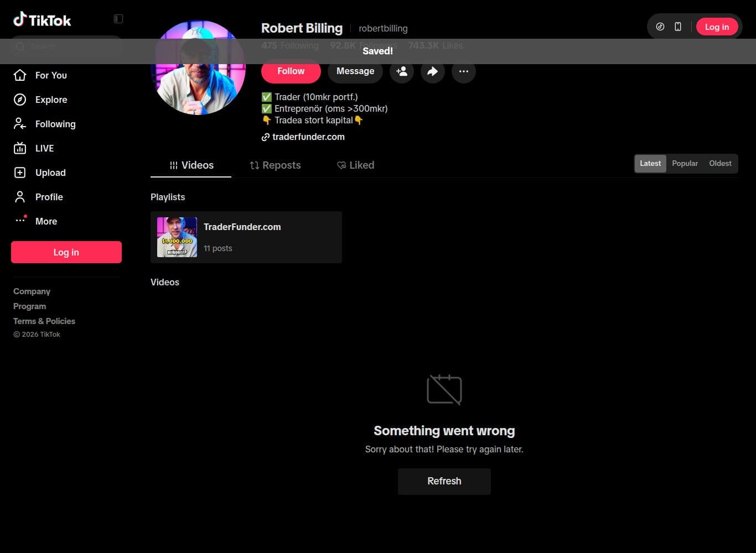Click the share arrow icon on the profile

(x=433, y=71)
